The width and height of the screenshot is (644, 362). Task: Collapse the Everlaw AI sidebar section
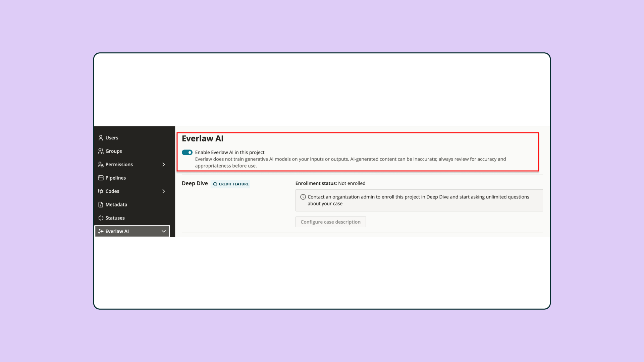[163, 231]
